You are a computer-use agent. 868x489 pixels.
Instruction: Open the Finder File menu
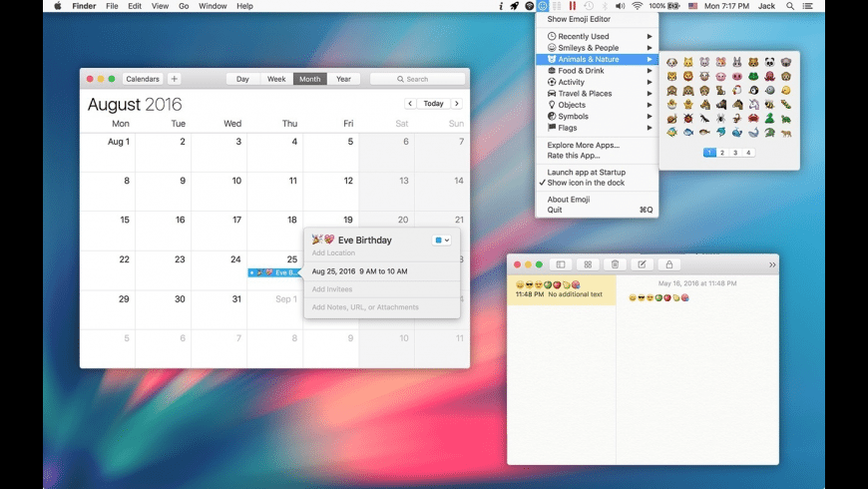point(112,6)
